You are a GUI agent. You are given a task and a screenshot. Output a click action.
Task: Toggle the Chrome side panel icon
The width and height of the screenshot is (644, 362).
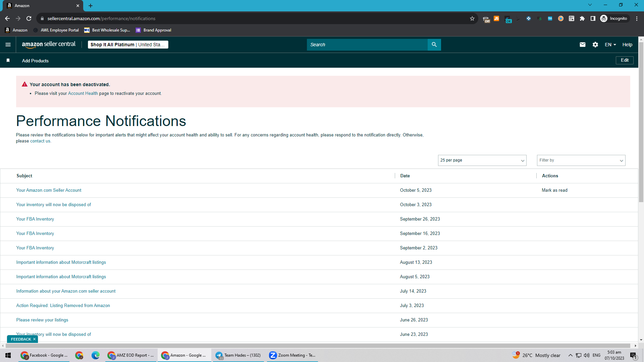[593, 18]
